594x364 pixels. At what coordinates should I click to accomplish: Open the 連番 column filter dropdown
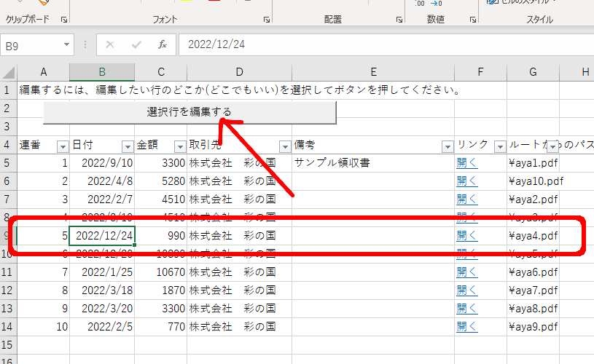(63, 146)
